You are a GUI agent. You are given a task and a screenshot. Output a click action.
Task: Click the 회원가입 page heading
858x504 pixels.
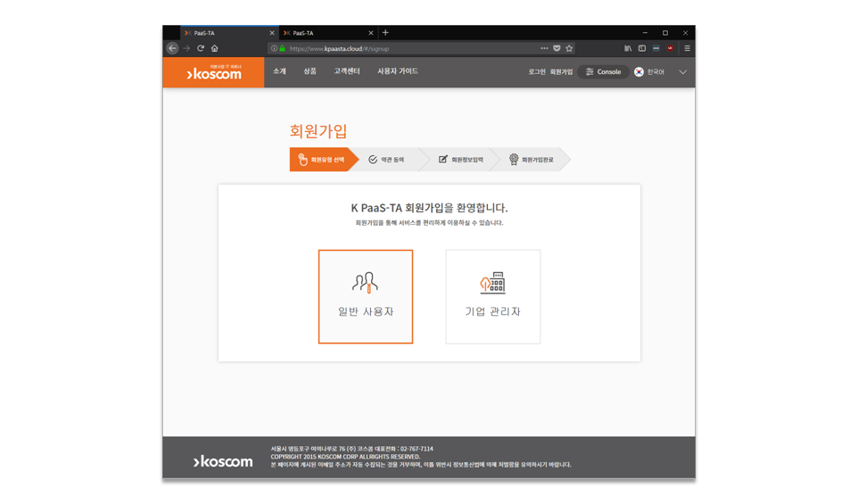tap(318, 131)
